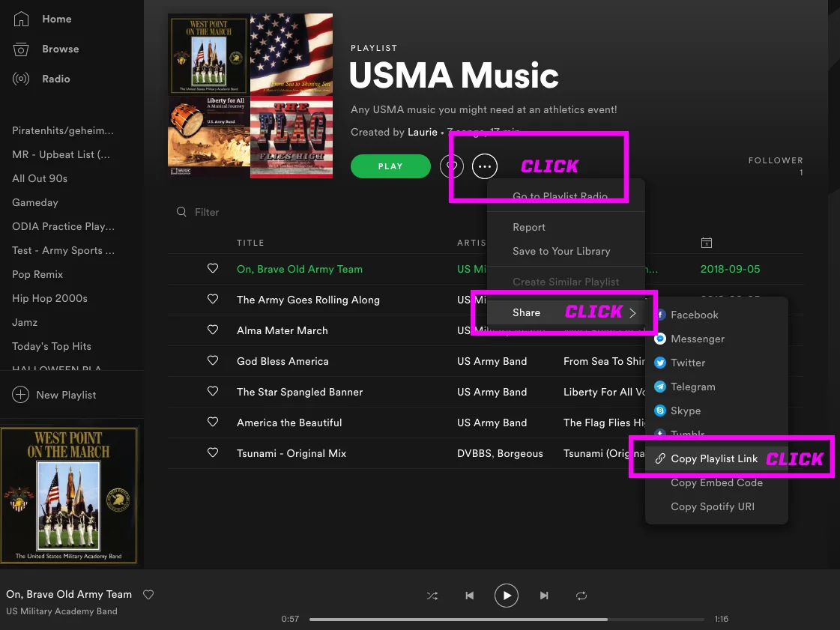Click West Point on the March now-playing artwork
The height and width of the screenshot is (630, 840).
coord(69,496)
